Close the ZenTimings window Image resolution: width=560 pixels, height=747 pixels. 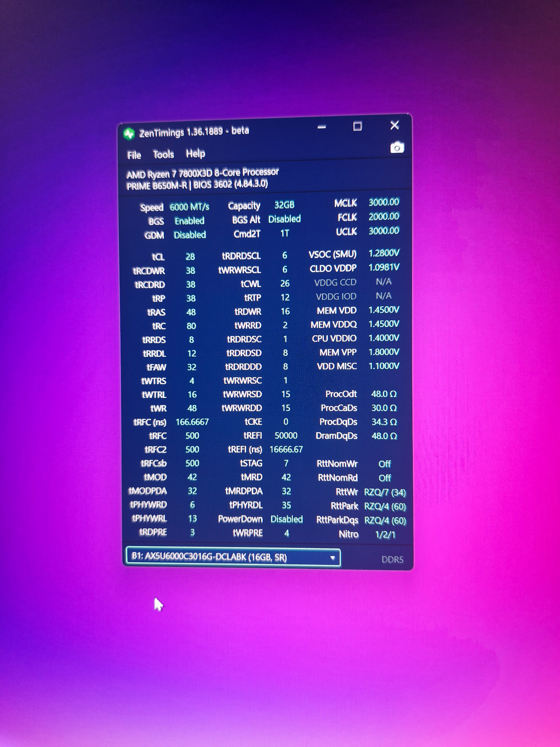point(394,125)
